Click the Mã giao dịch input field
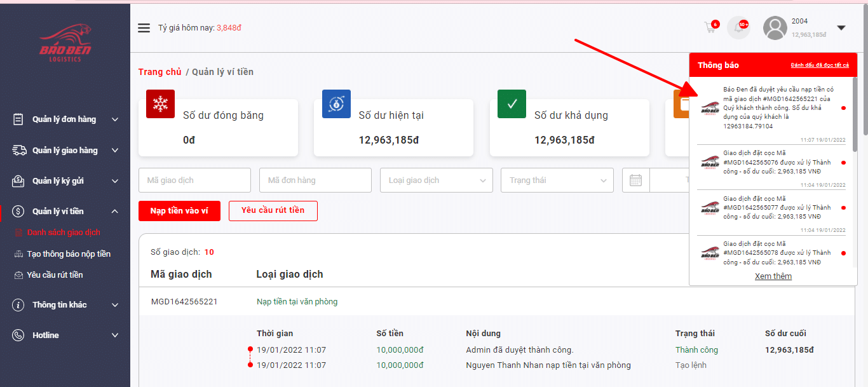Image resolution: width=868 pixels, height=387 pixels. pos(194,180)
